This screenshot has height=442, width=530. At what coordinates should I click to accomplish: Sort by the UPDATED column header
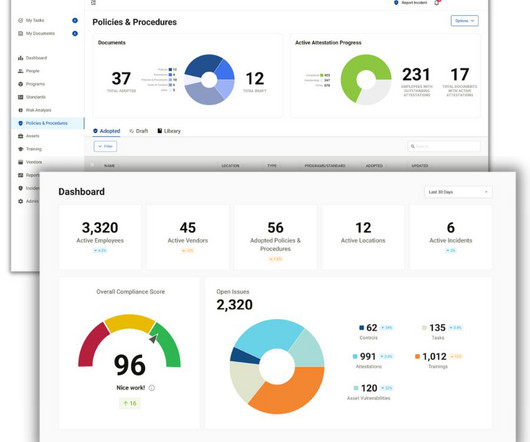[420, 166]
